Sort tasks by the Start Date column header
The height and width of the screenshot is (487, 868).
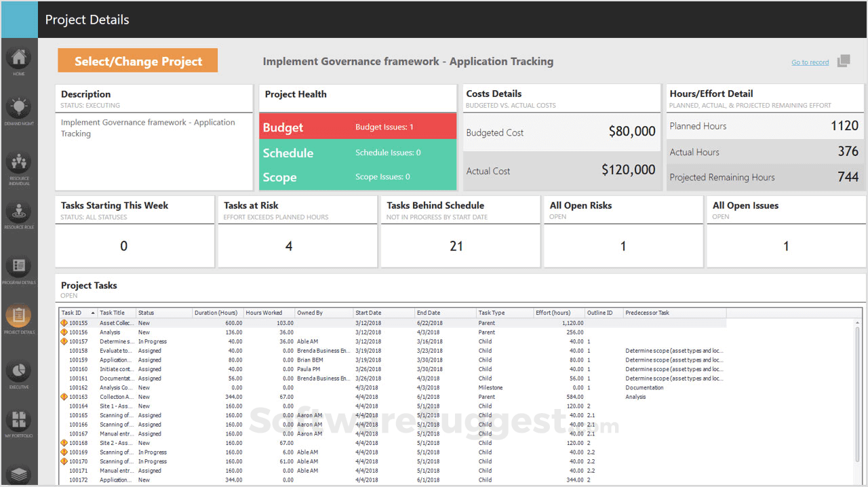coord(368,313)
